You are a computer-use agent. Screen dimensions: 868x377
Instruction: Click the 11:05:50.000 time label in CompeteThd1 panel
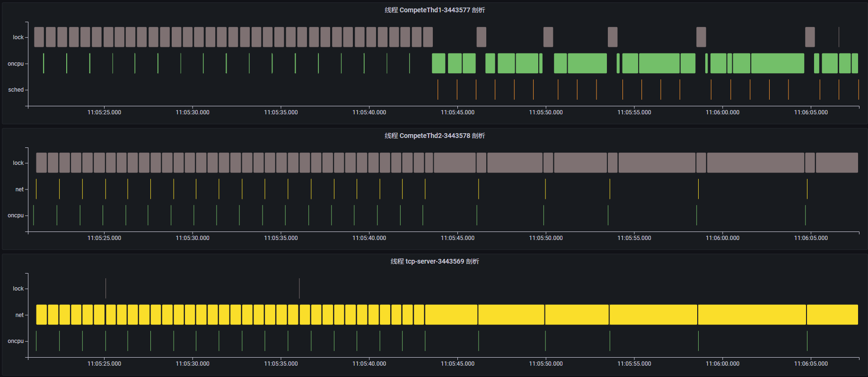546,112
